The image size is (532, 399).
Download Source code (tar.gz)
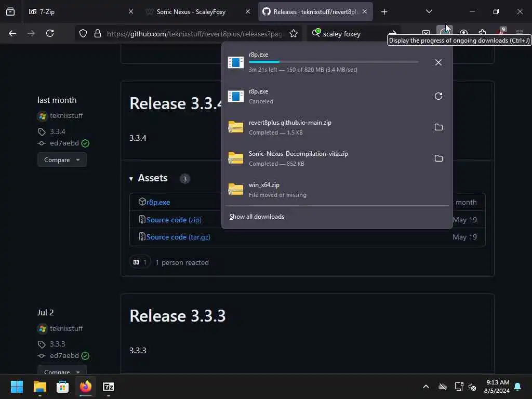click(178, 237)
